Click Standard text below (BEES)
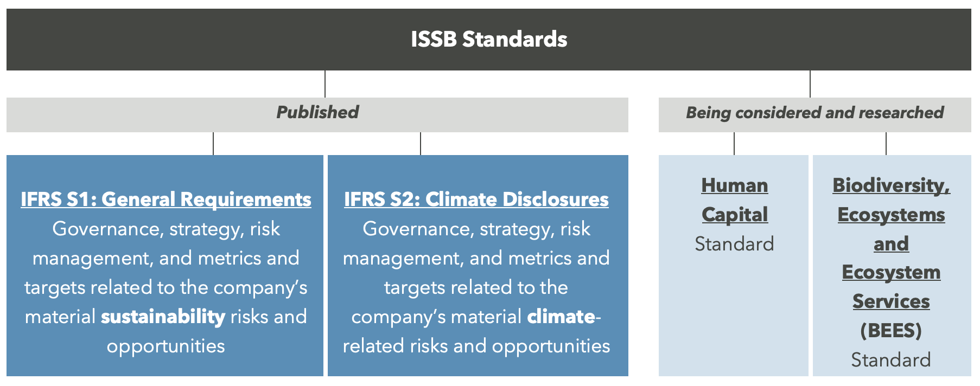The height and width of the screenshot is (386, 980). pyautogui.click(x=891, y=360)
